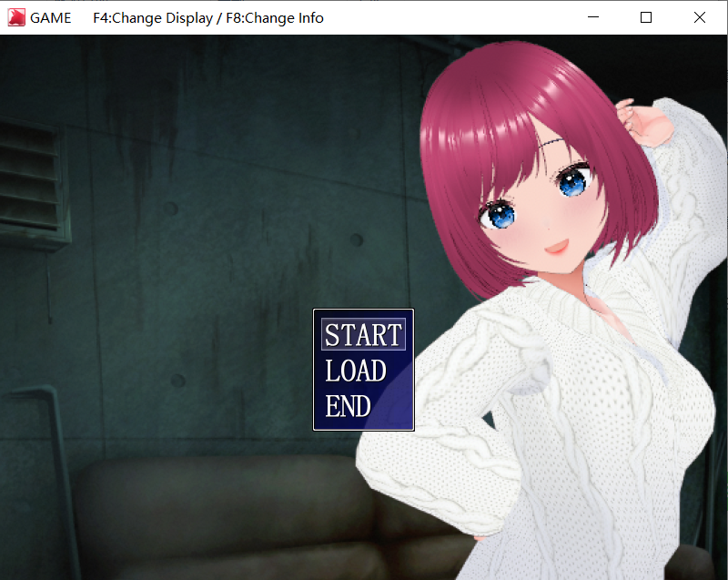Close the GAME window
The width and height of the screenshot is (728, 580).
point(700,17)
